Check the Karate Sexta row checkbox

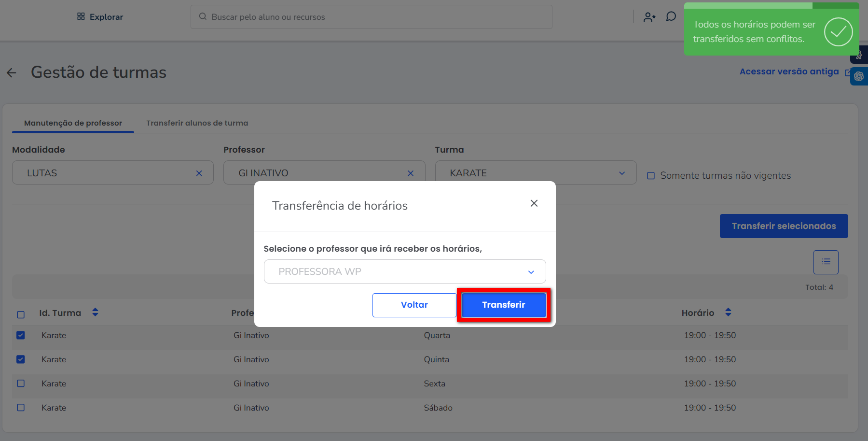21,384
